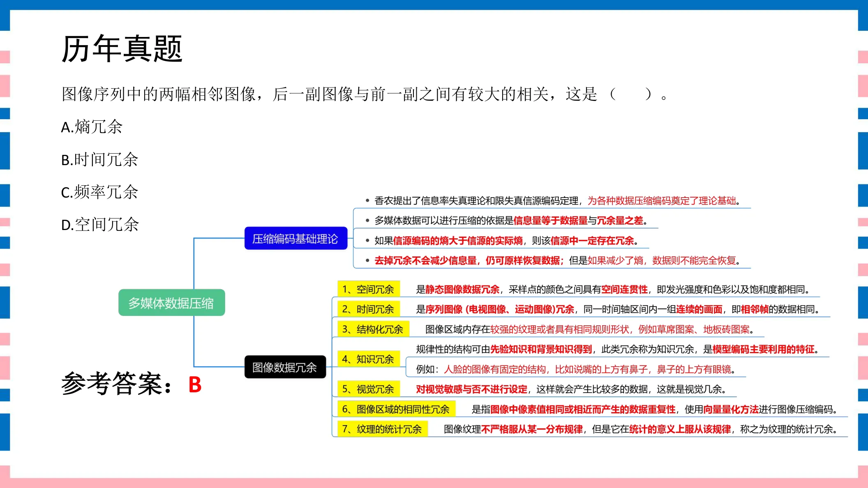Image resolution: width=868 pixels, height=488 pixels.
Task: Click the example line about 人脸的图像有固定的结构
Action: 576,369
